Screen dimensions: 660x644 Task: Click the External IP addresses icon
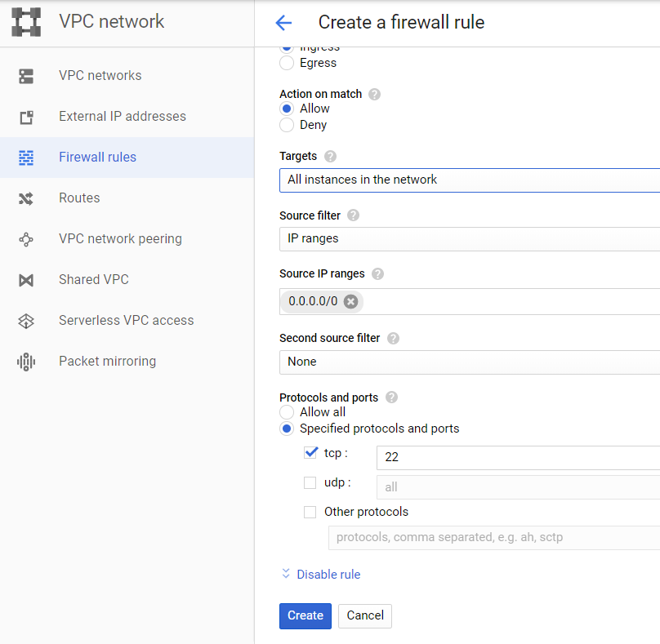pyautogui.click(x=26, y=117)
